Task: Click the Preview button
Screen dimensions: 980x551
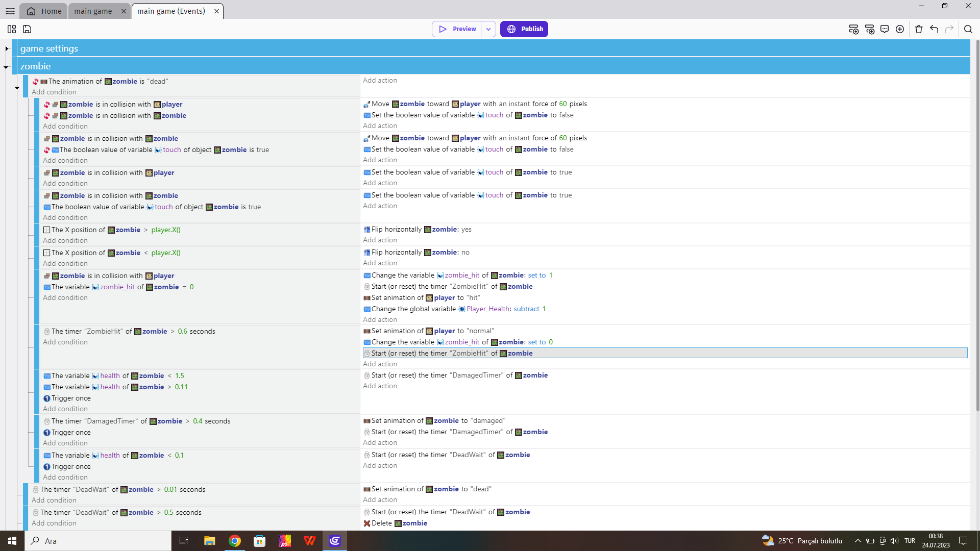Action: pos(457,29)
